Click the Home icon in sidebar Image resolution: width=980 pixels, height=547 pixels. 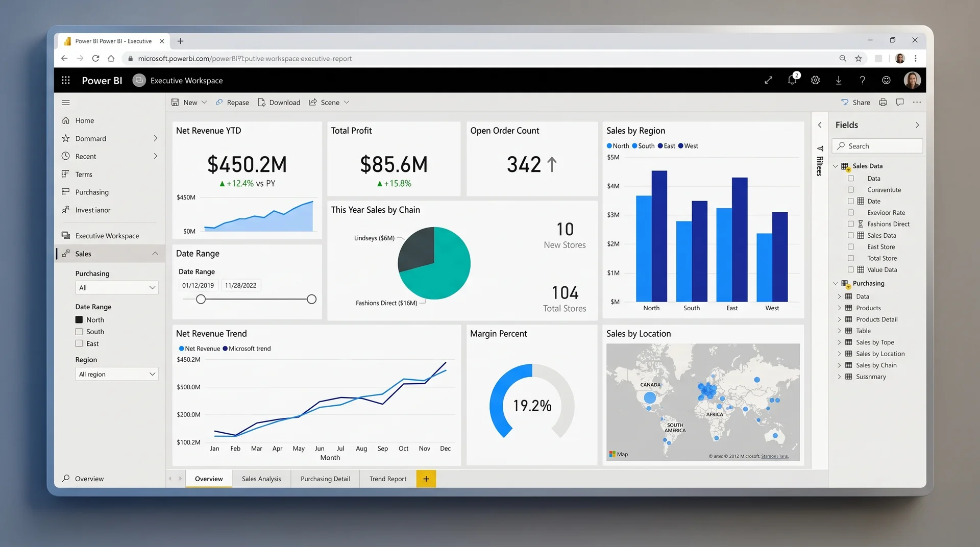pos(66,120)
